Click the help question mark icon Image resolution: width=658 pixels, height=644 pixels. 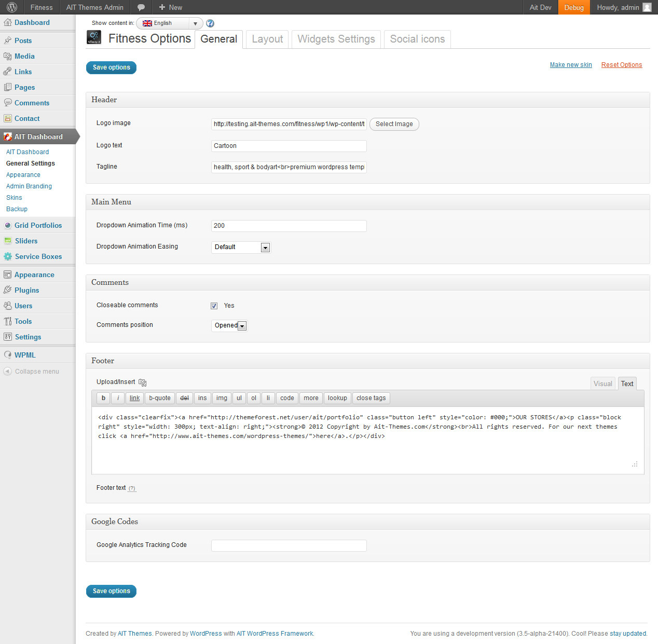pyautogui.click(x=210, y=23)
